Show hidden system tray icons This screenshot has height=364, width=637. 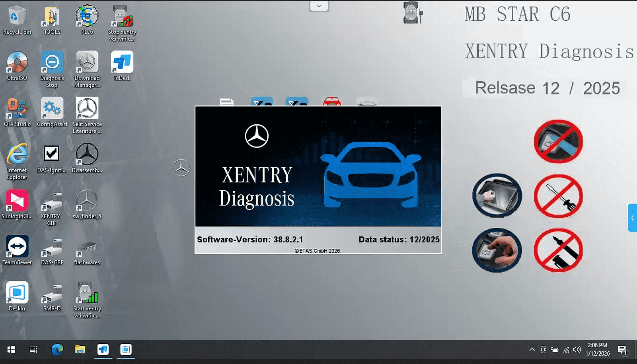(x=532, y=350)
